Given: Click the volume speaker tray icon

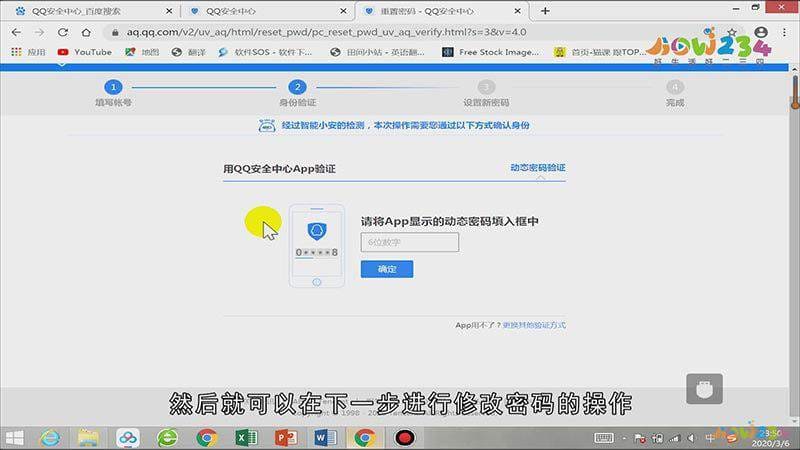Looking at the screenshot, I should pos(691,438).
